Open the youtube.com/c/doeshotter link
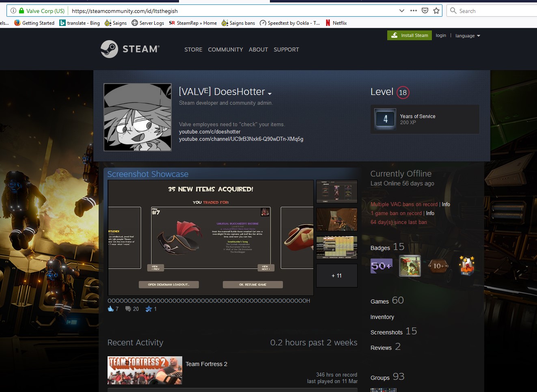Screen dimensions: 537x392 pyautogui.click(x=209, y=132)
